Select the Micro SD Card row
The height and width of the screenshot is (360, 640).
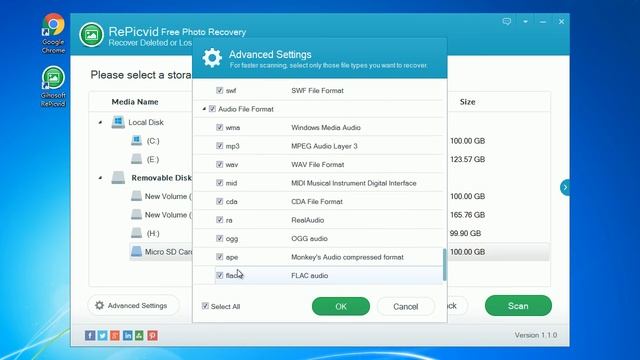pyautogui.click(x=340, y=252)
